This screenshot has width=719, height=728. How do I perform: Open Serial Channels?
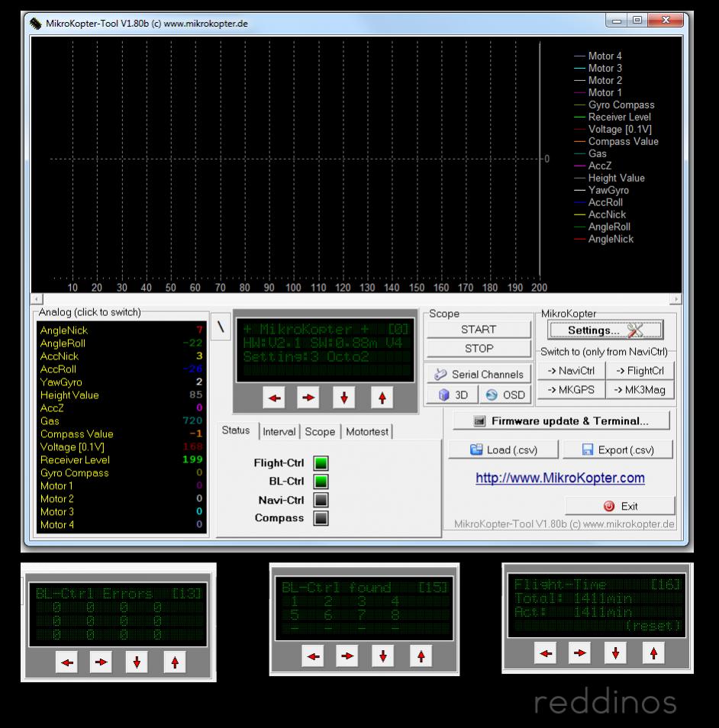[x=479, y=375]
